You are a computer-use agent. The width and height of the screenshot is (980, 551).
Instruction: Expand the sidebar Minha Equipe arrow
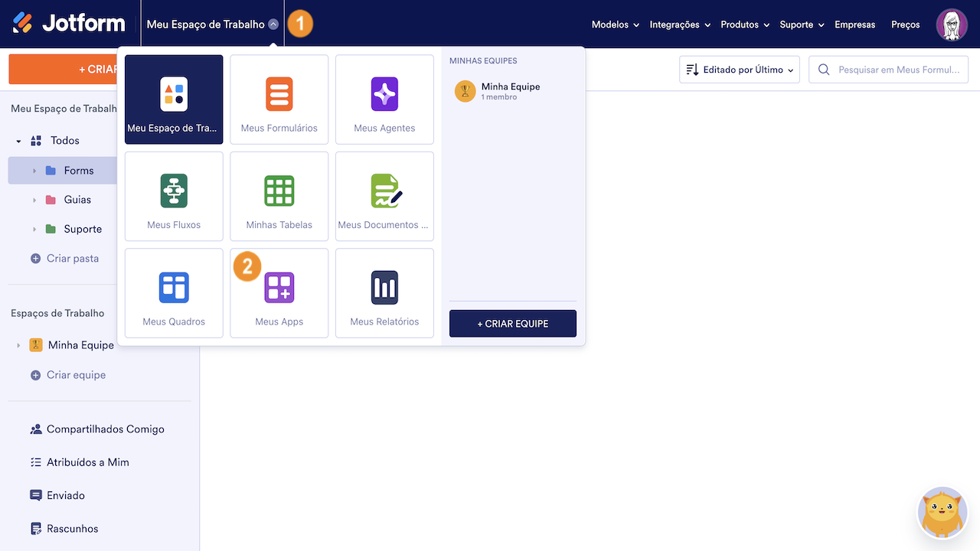tap(18, 345)
